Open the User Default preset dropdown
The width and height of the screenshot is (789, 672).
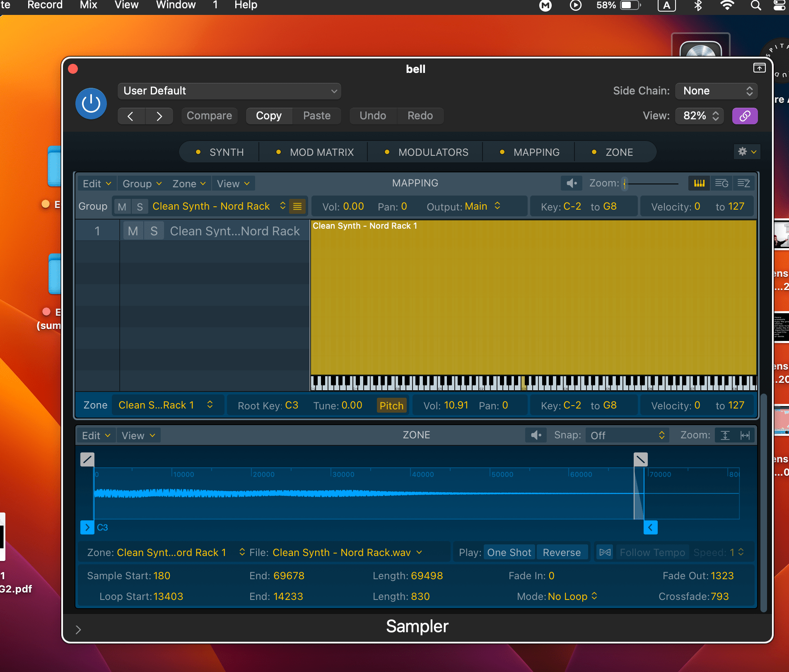pos(229,91)
